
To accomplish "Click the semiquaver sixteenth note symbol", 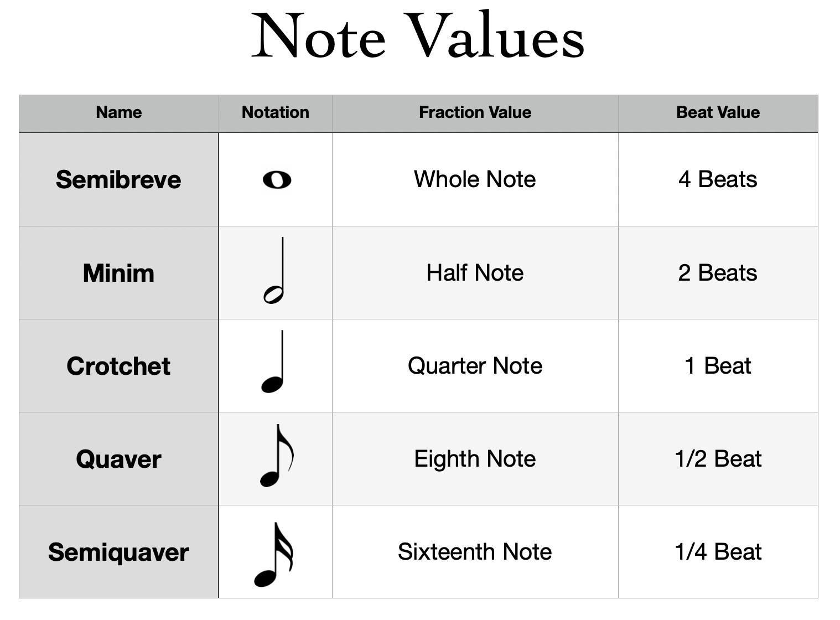I will click(273, 555).
